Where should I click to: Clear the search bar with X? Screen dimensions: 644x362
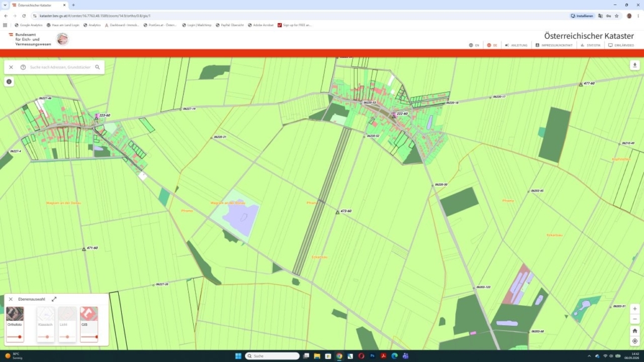click(11, 67)
